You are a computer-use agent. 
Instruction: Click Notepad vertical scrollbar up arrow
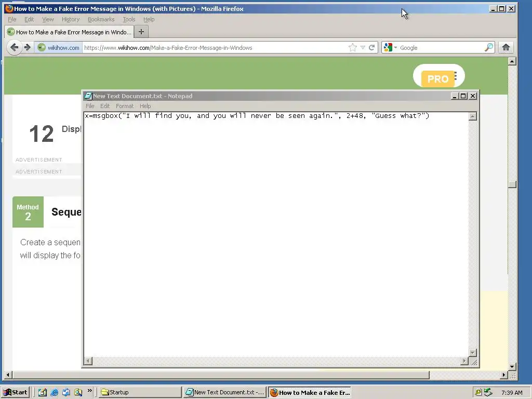pyautogui.click(x=473, y=116)
